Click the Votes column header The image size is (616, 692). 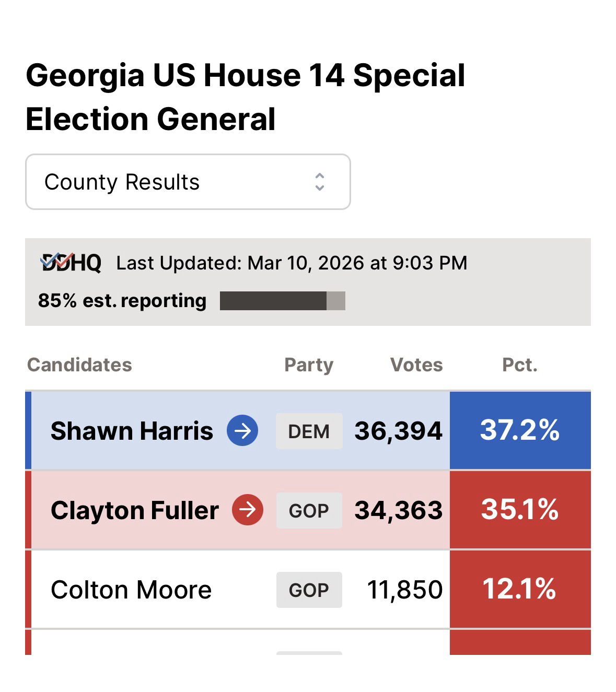pyautogui.click(x=416, y=365)
